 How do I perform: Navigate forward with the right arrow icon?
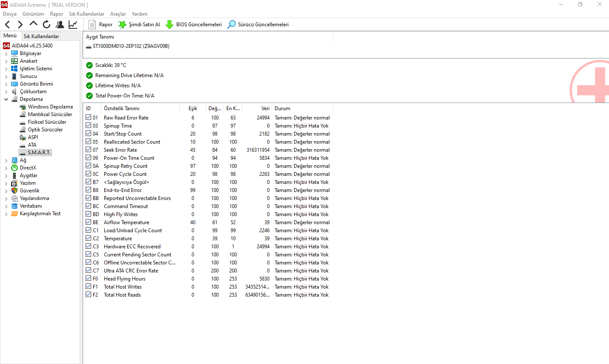pos(20,25)
